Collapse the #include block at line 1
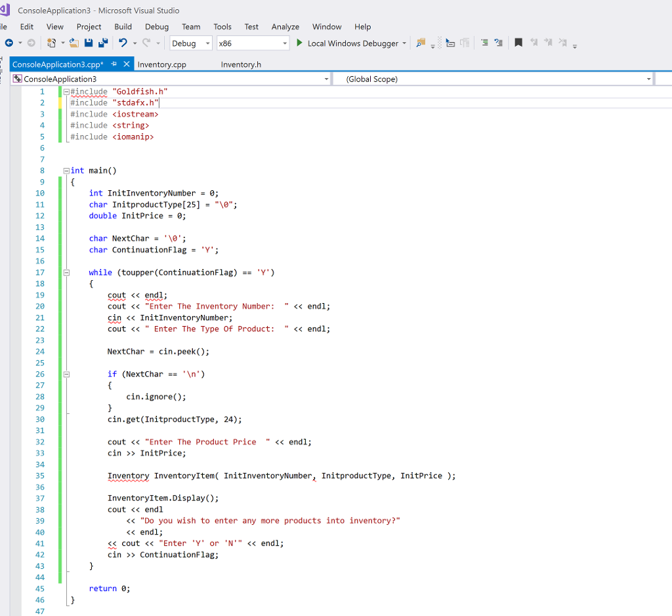 point(66,92)
